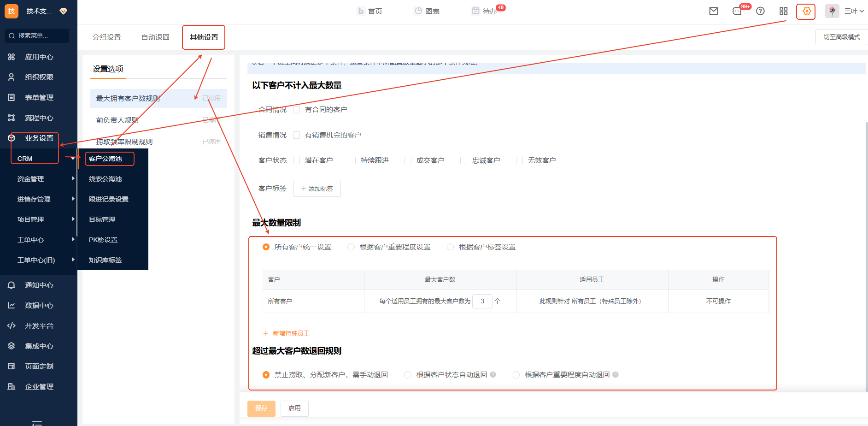Switch to 其他设置 tab
868x426 pixels.
204,37
